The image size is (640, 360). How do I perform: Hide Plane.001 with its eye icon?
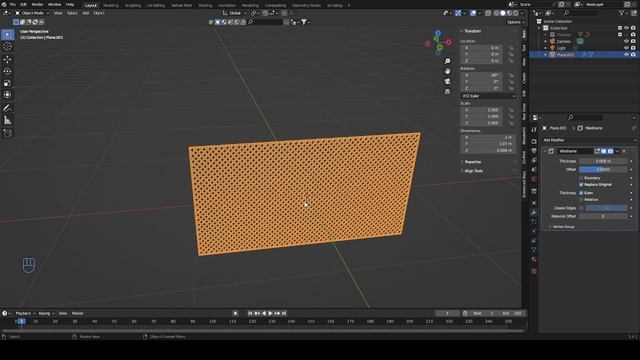(627, 54)
